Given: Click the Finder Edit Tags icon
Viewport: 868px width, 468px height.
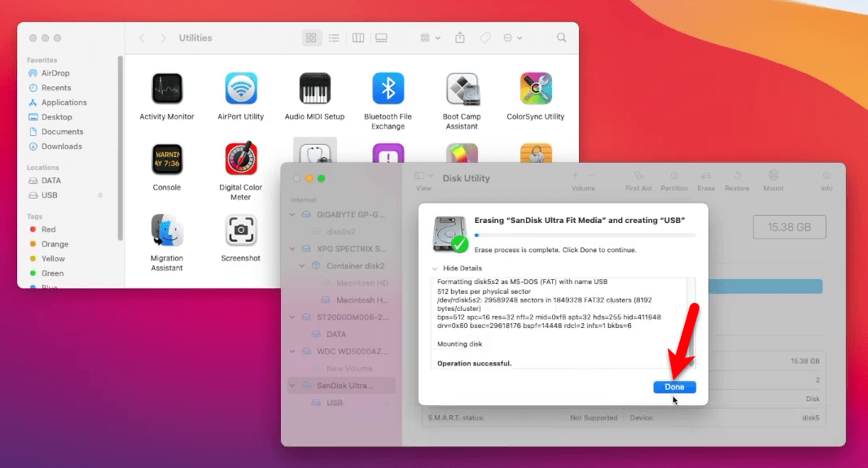Looking at the screenshot, I should (485, 37).
